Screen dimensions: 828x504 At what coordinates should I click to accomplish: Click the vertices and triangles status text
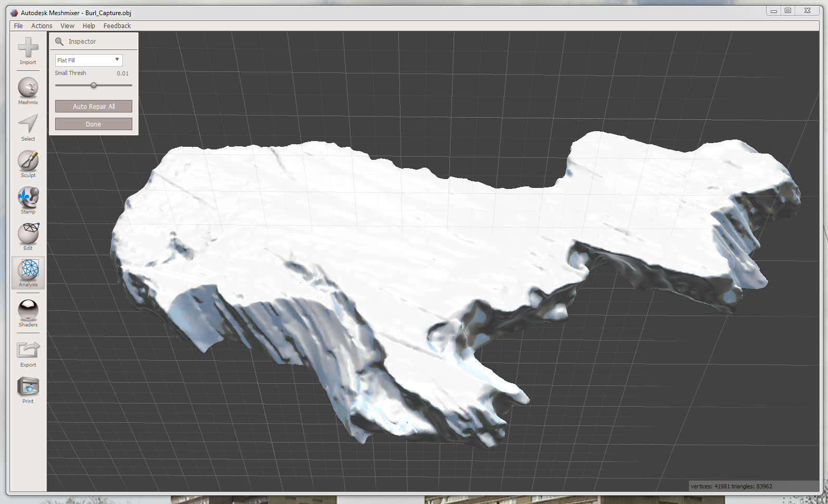[731, 486]
